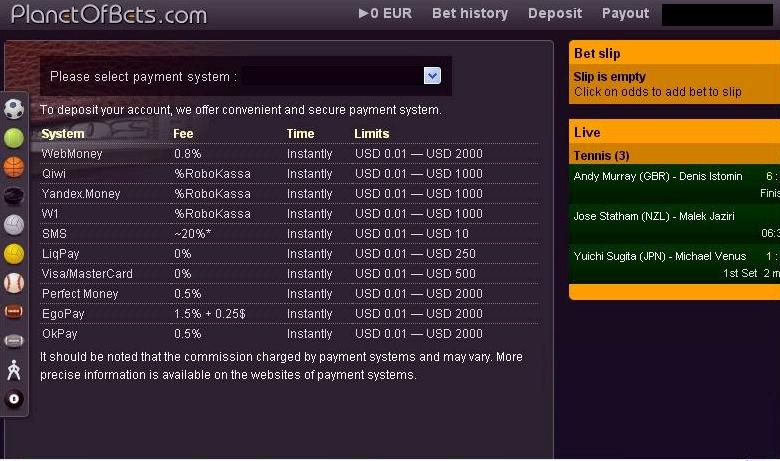Click the ~20%* SMS fee value
This screenshot has width=780, height=461.
(192, 234)
